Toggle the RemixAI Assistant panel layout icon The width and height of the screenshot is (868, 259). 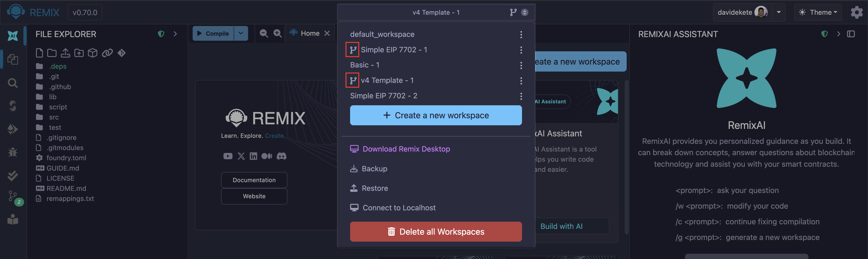[x=851, y=34]
